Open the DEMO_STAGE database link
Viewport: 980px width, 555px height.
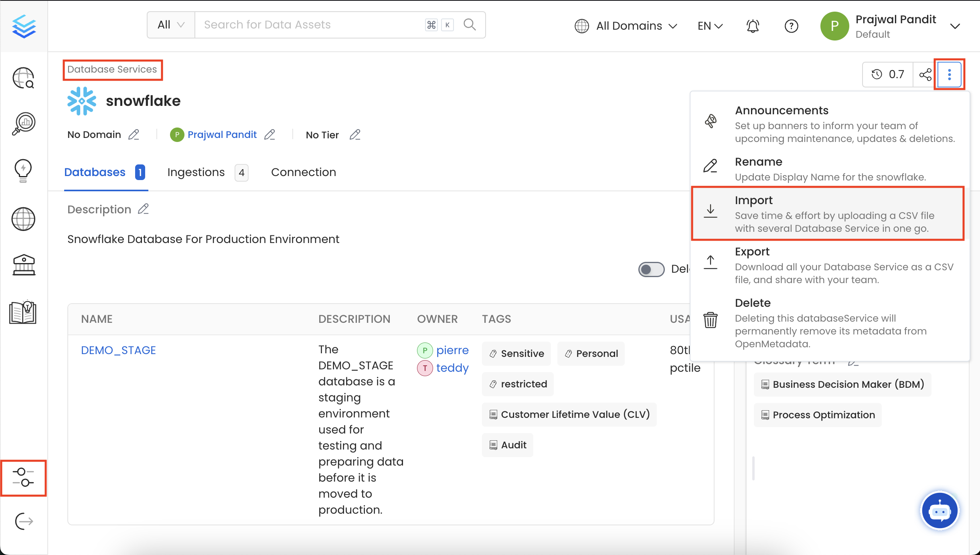tap(118, 350)
